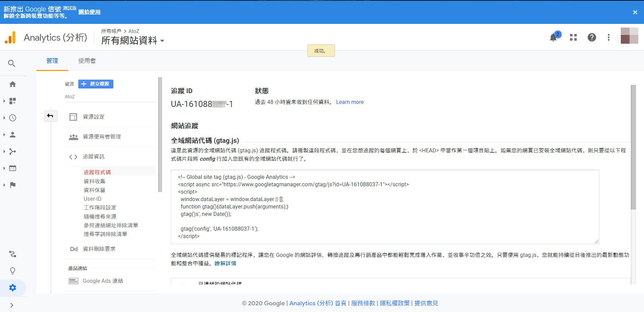The height and width of the screenshot is (312, 644).
Task: Click the notifications bell icon
Action: (553, 37)
